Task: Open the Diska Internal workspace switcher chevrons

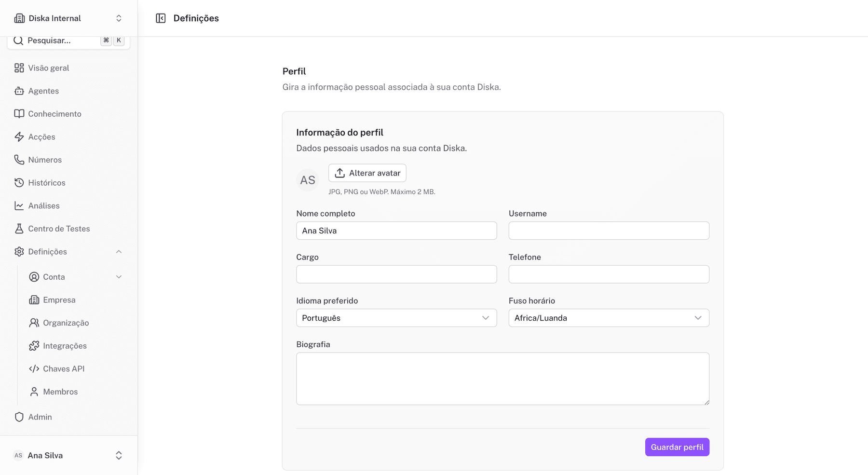Action: pos(119,18)
